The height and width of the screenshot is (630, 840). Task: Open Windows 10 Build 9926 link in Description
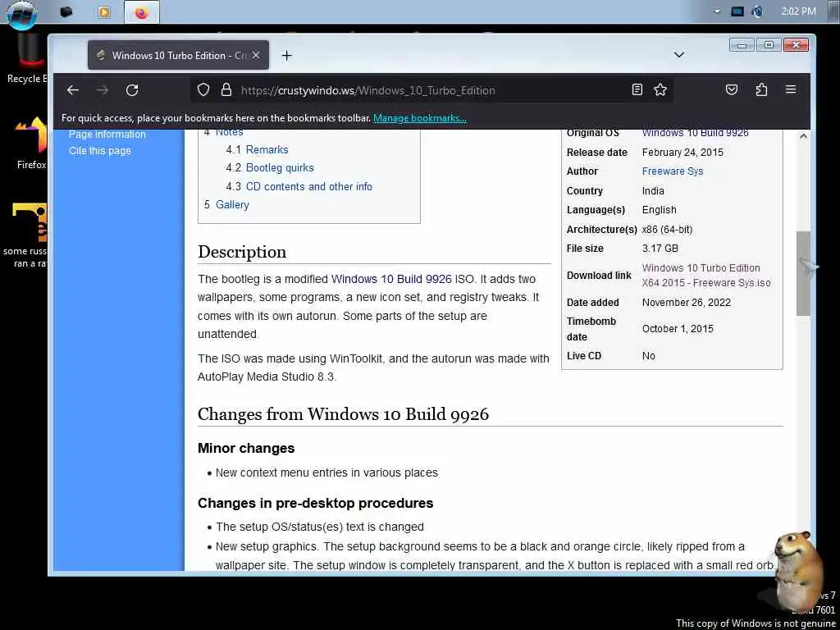point(391,279)
